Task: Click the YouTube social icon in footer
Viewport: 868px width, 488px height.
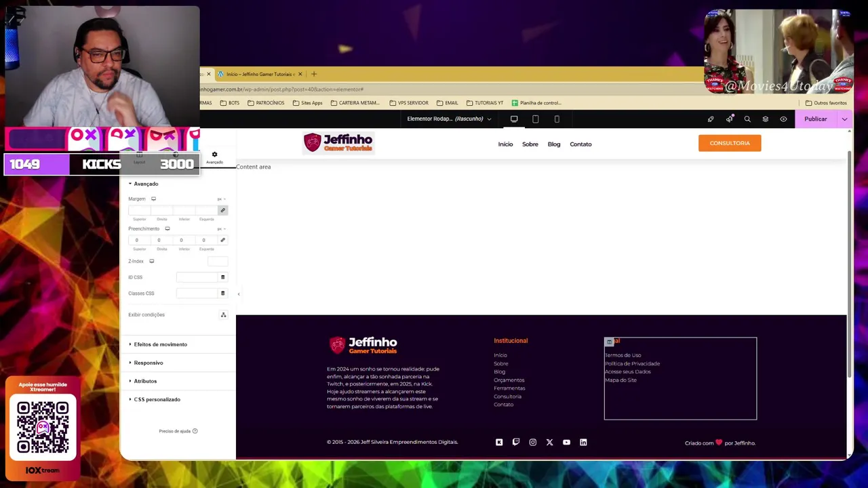Action: [566, 443]
